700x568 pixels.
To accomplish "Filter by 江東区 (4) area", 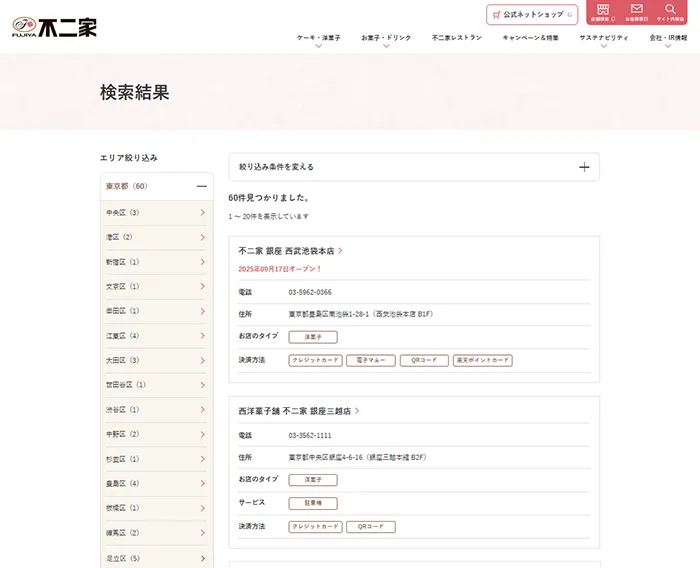I will pos(157,336).
